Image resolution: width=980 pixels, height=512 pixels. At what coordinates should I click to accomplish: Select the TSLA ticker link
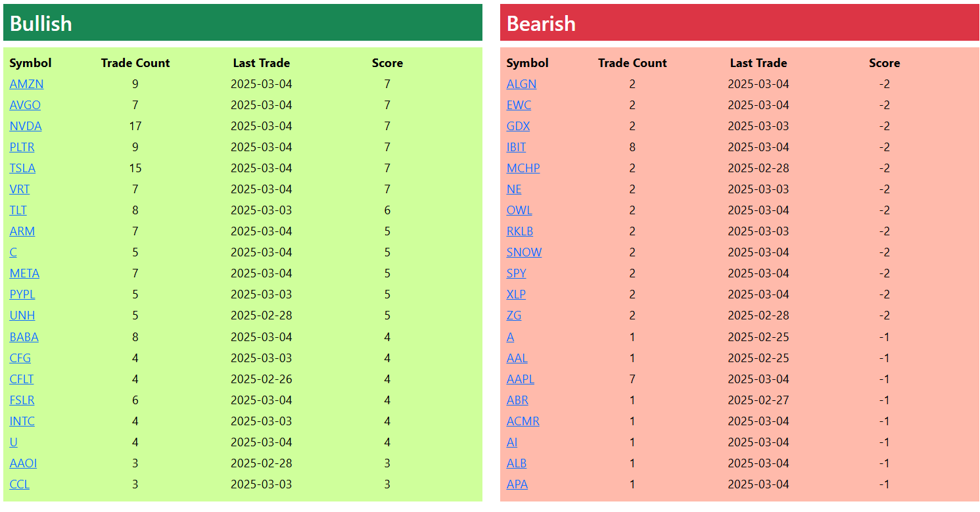click(x=22, y=168)
